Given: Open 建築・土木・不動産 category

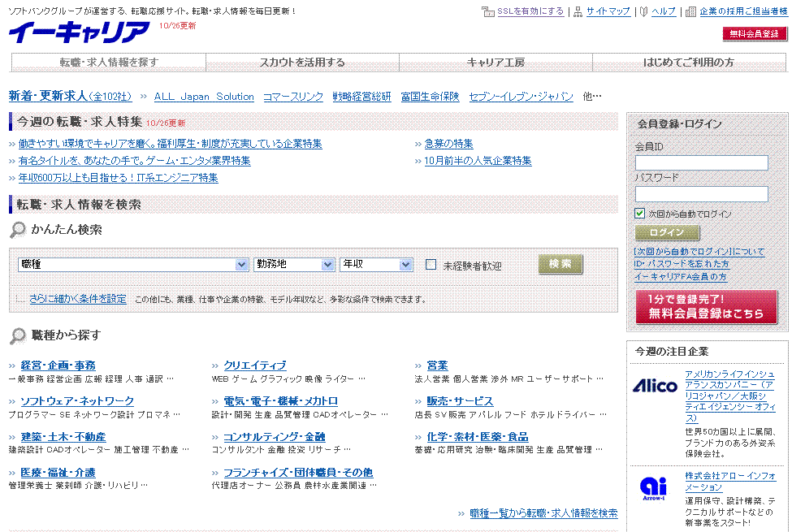Looking at the screenshot, I should click(63, 437).
